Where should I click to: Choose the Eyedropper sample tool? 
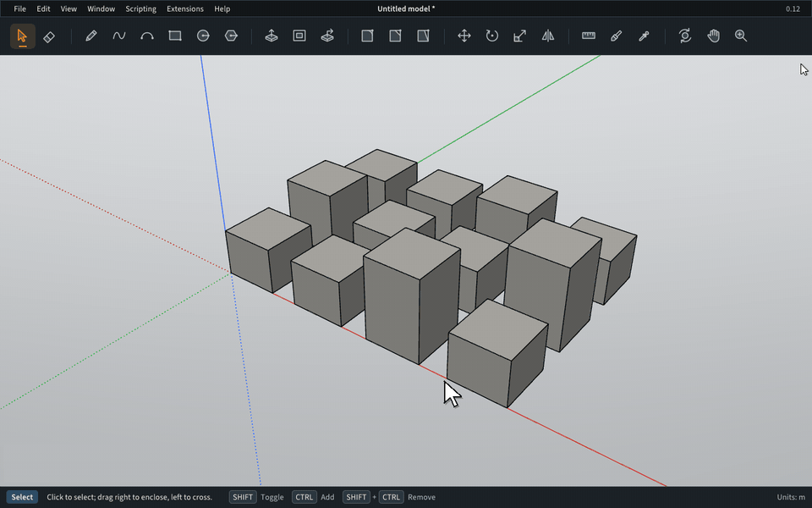(x=645, y=36)
